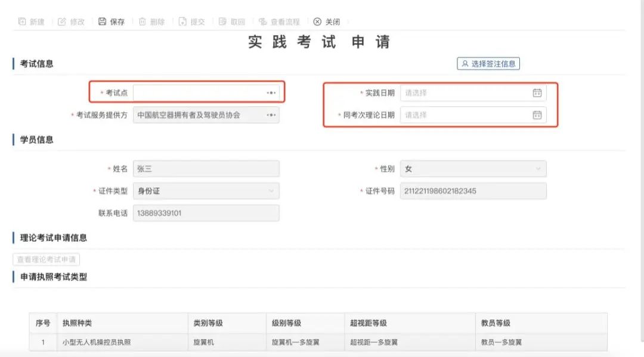Click the 关闭 (Close) toolbar item
The width and height of the screenshot is (644, 357).
point(326,21)
